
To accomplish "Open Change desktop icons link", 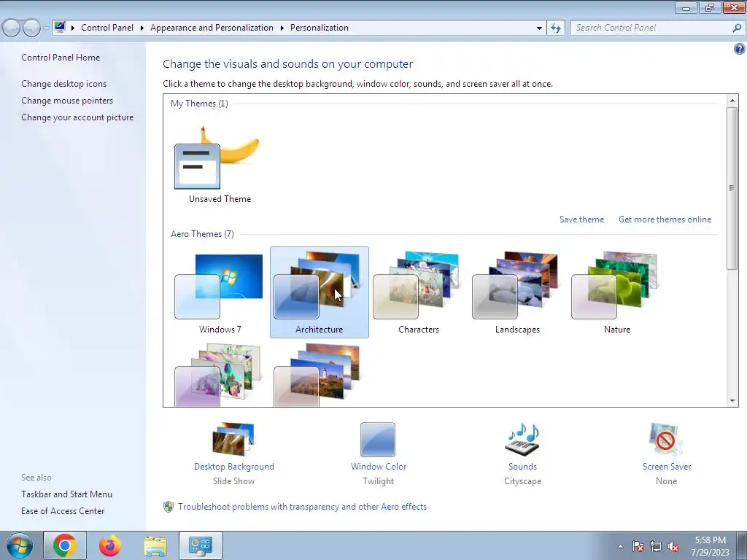I will [64, 83].
